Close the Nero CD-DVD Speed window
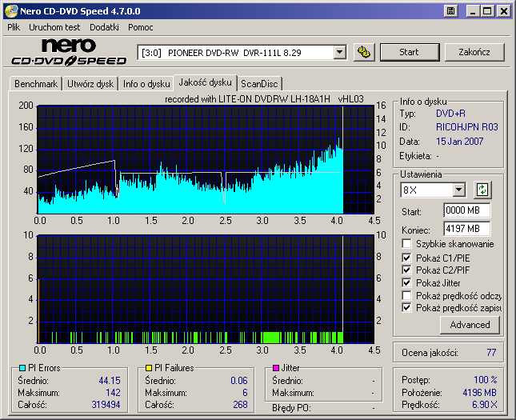 coord(503,11)
